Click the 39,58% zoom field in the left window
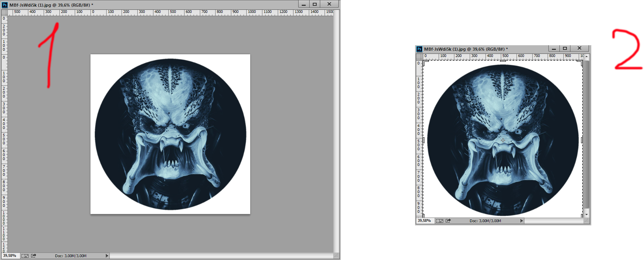The image size is (644, 260). [10, 256]
